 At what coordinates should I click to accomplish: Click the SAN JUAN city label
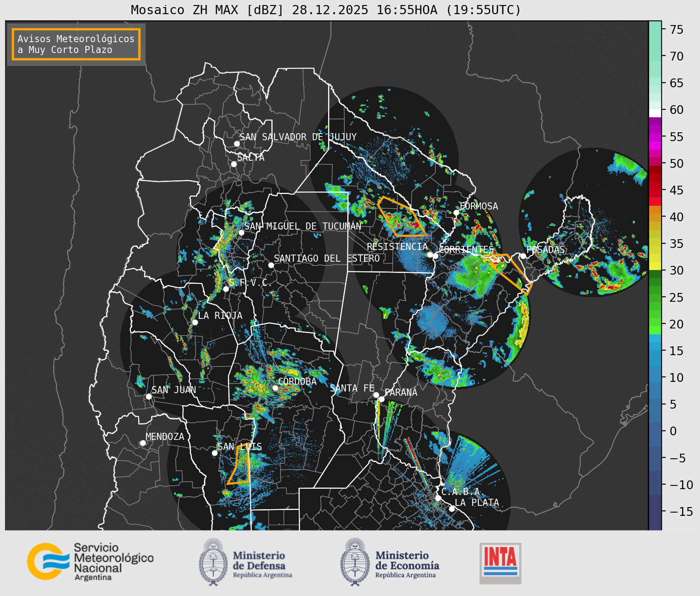[x=174, y=390]
